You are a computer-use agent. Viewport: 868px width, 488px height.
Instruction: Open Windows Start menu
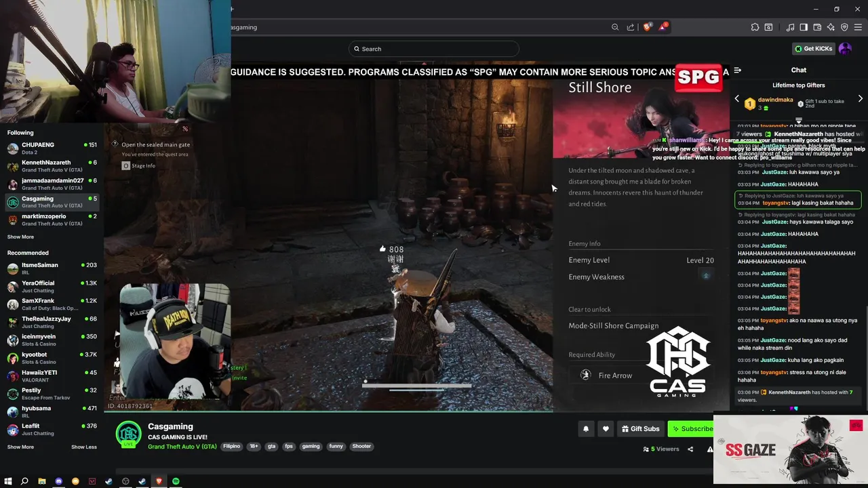8,481
